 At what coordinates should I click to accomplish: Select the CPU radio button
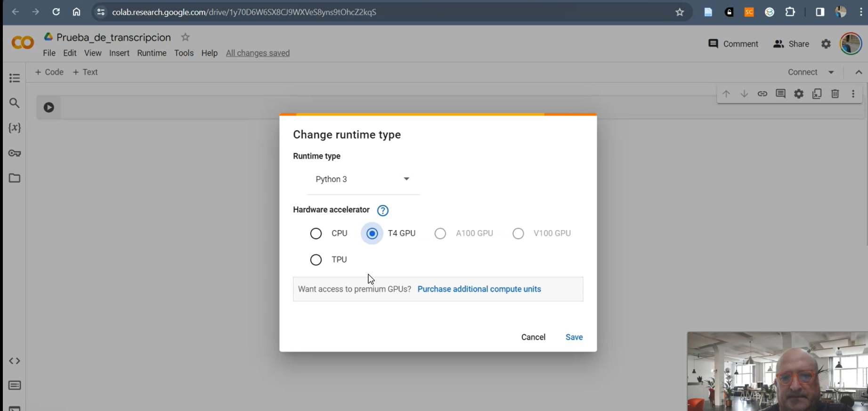(316, 233)
